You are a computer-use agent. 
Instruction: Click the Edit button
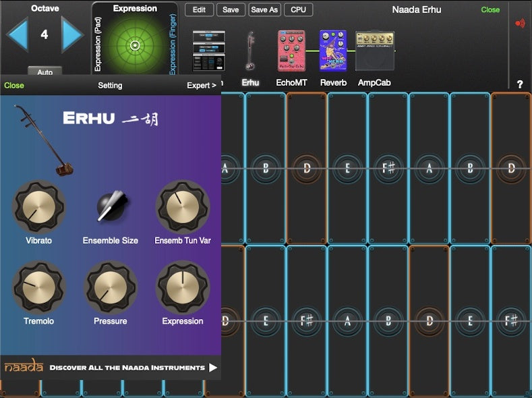(x=199, y=10)
